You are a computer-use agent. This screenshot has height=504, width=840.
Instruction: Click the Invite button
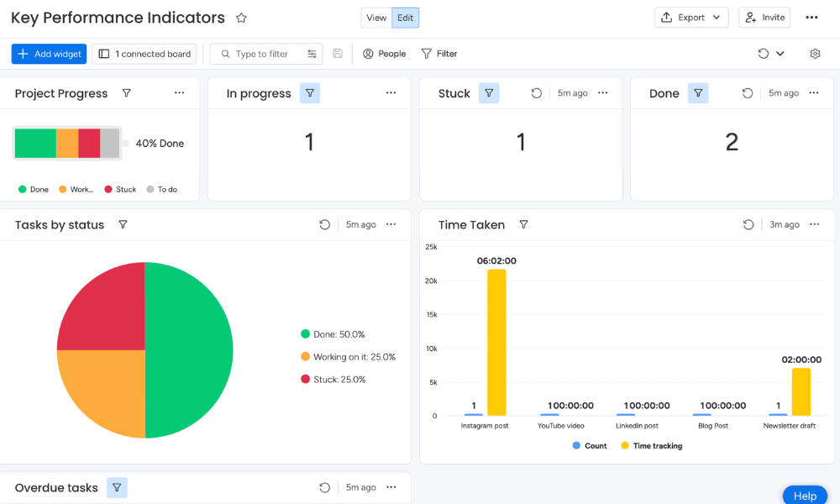[764, 18]
